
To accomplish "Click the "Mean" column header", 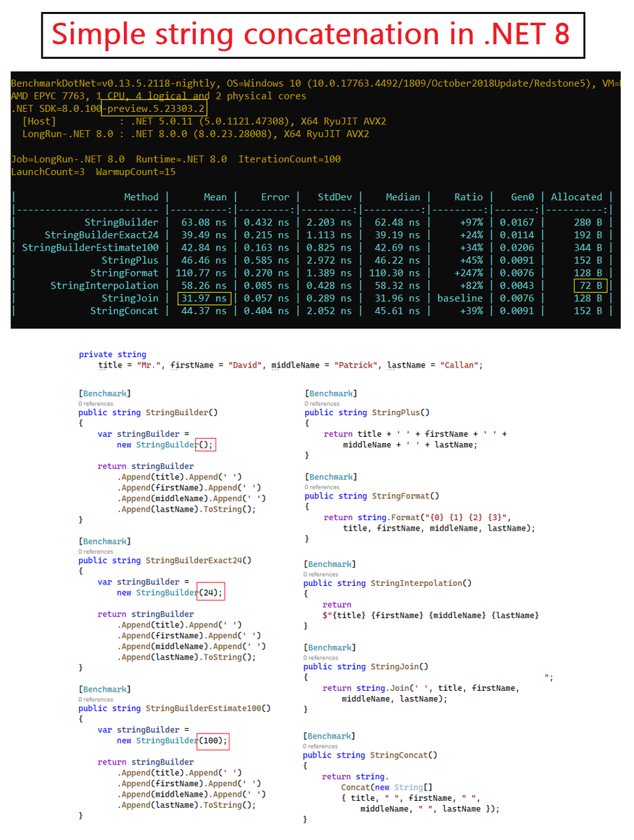I will coord(215,197).
